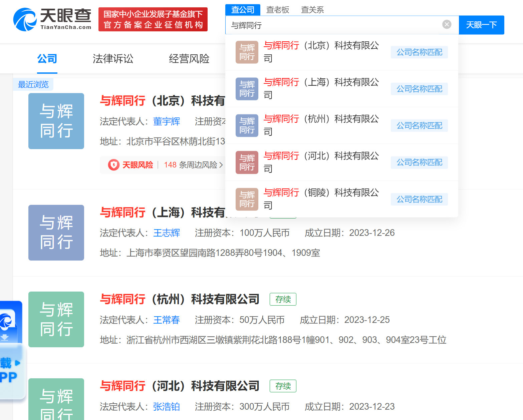Click the Tongling suggestion logo icon
The image size is (523, 420).
pos(247,199)
